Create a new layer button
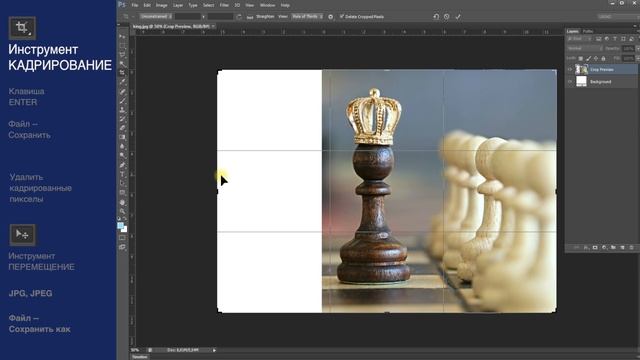 [x=622, y=247]
